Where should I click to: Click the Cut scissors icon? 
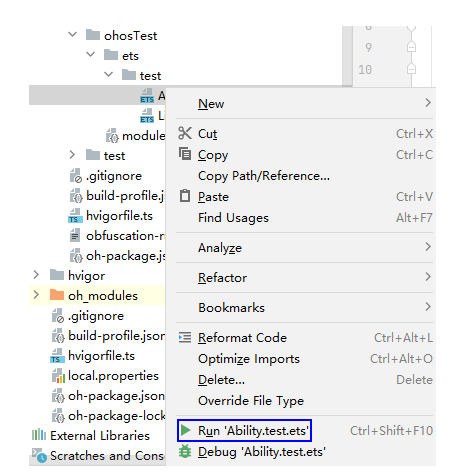tap(185, 133)
